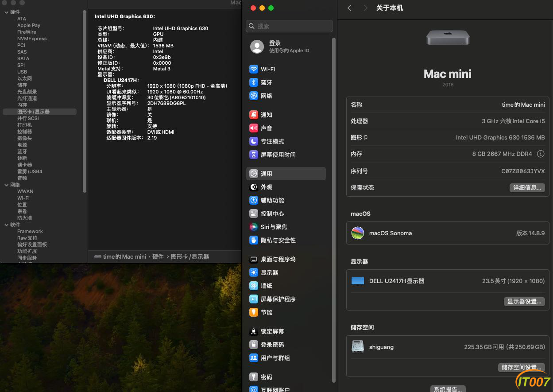Open Control Center (控制中心) icon
Viewport: 553px width, 392px height.
pyautogui.click(x=254, y=213)
